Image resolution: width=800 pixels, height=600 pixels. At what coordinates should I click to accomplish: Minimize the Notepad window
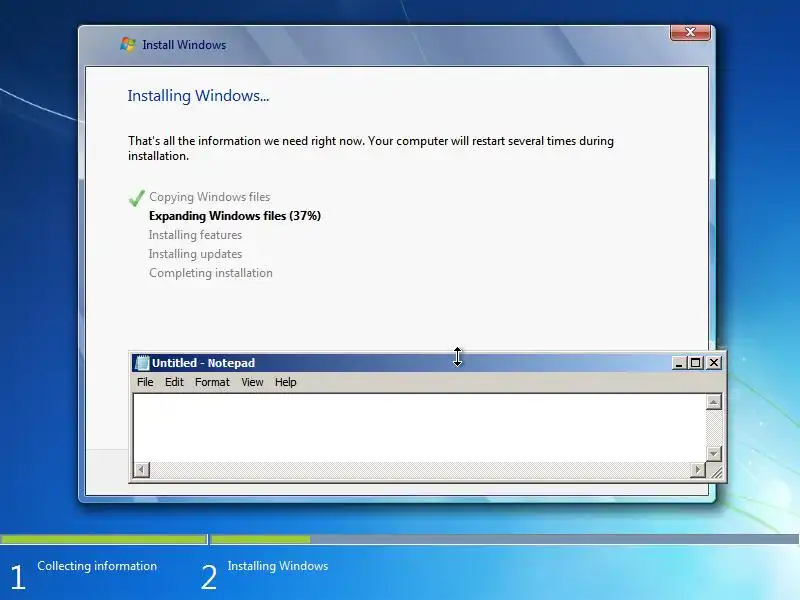point(679,363)
